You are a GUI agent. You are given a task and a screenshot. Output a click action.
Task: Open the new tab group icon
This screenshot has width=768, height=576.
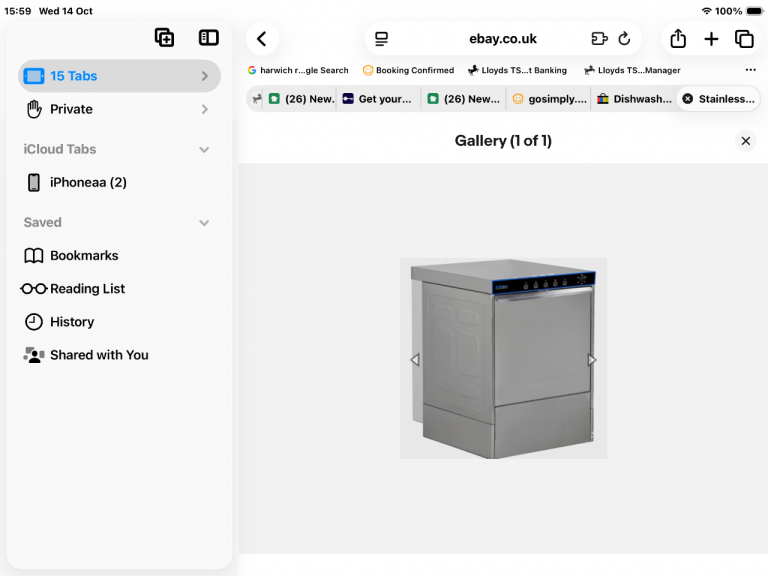[165, 38]
